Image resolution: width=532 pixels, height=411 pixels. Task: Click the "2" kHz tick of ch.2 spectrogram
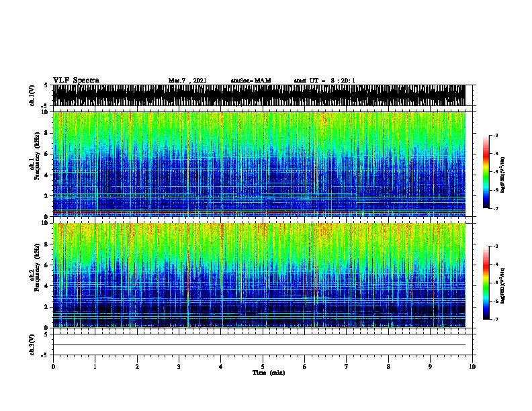pos(48,307)
